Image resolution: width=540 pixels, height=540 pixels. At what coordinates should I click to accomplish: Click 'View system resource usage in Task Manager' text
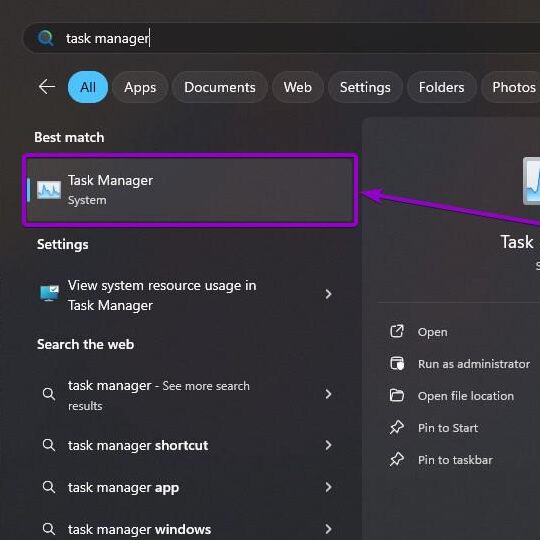[162, 295]
